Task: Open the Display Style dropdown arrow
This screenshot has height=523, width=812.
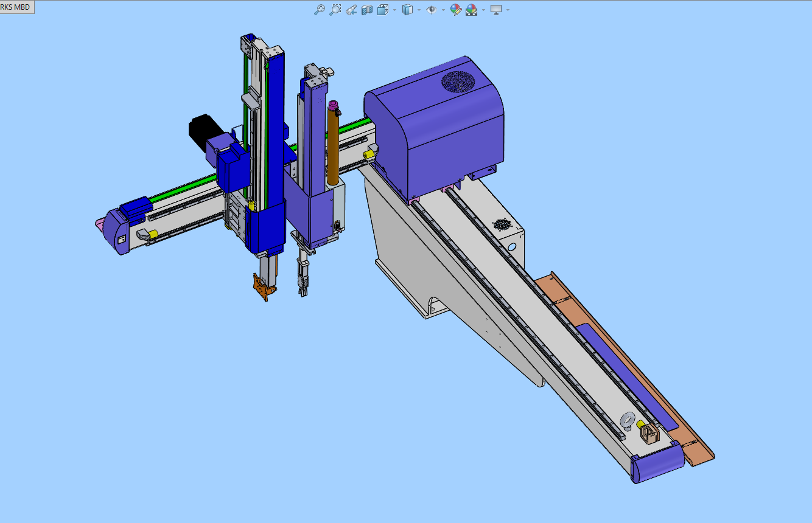Action: click(419, 10)
